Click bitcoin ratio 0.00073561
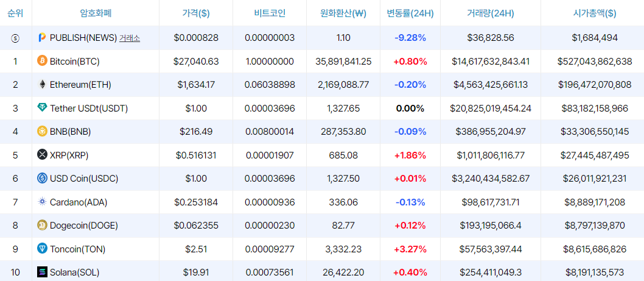The image size is (644, 281). (270, 272)
